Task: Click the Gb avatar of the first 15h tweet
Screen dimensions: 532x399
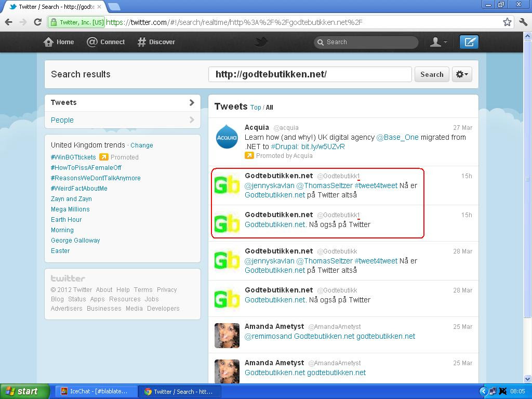Action: 227,185
